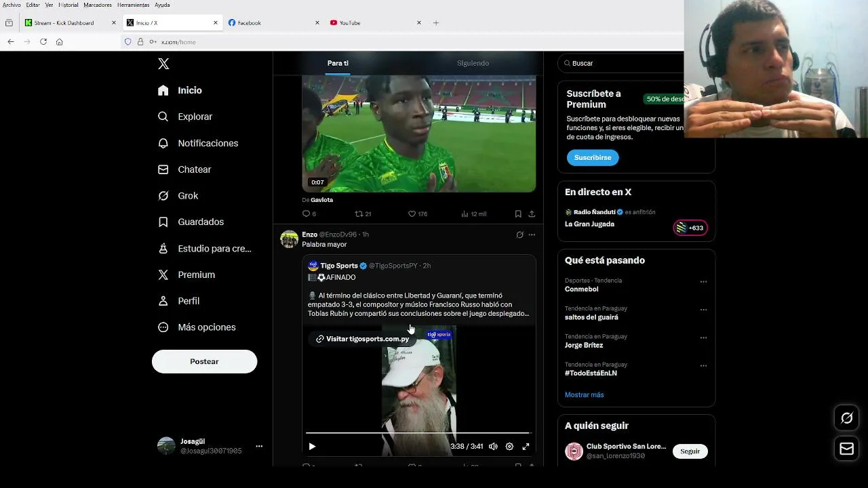Switch to Para ti tab
Screen dimensions: 868x488
338,63
